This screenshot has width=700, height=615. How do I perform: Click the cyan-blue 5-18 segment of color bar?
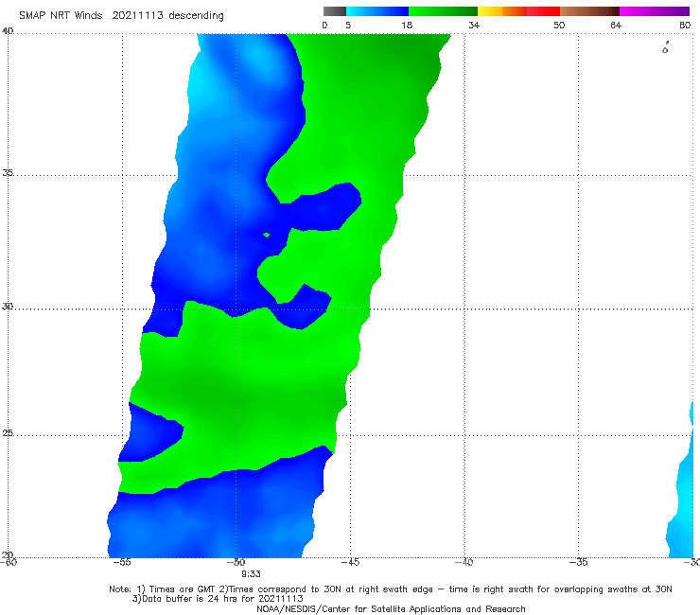click(377, 11)
